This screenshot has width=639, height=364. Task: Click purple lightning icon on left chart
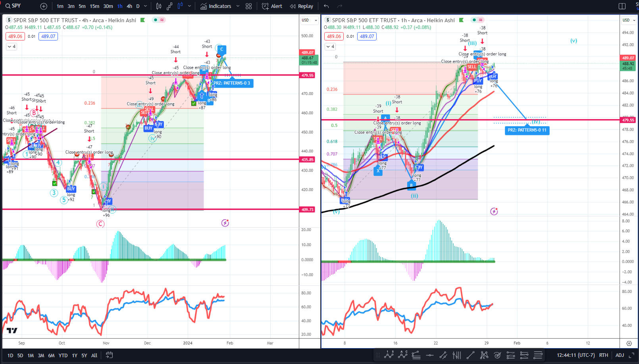coord(225,223)
